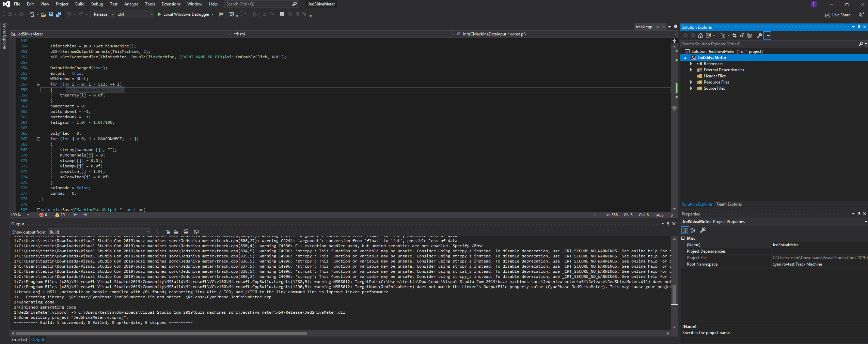Click the Home icon in Solution Explorer
This screenshot has height=344, width=868.
pos(700,35)
